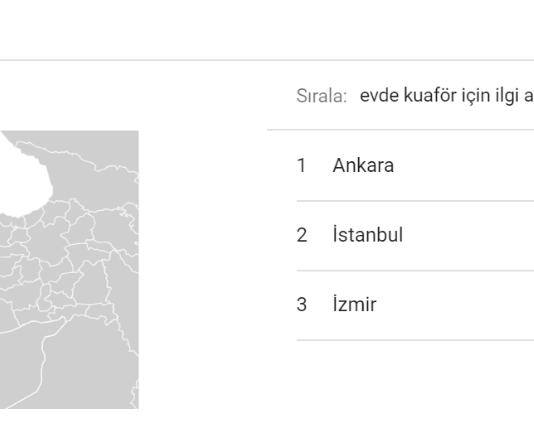This screenshot has width=534, height=425.
Task: Click the "Sırala:" sort label
Action: 321,96
